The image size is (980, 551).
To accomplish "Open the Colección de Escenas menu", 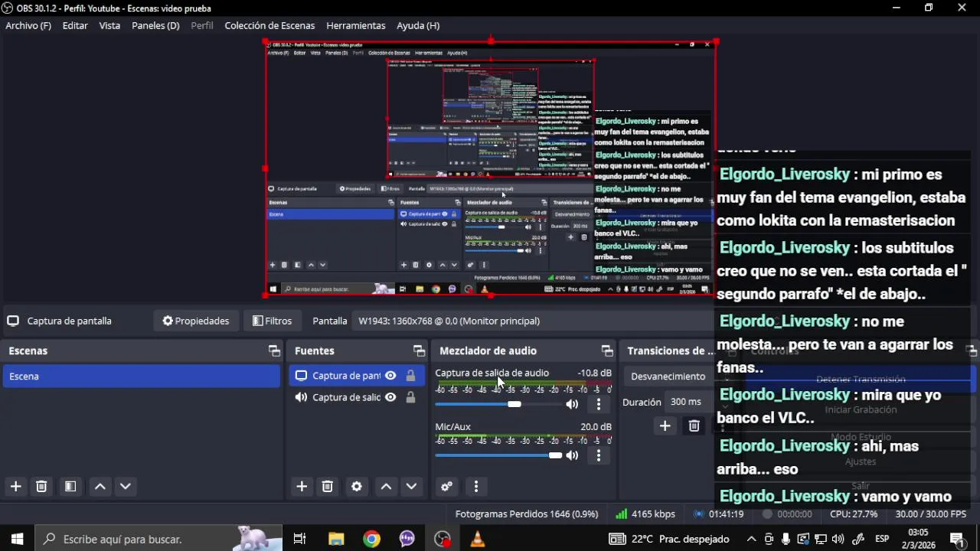I will 269,25.
